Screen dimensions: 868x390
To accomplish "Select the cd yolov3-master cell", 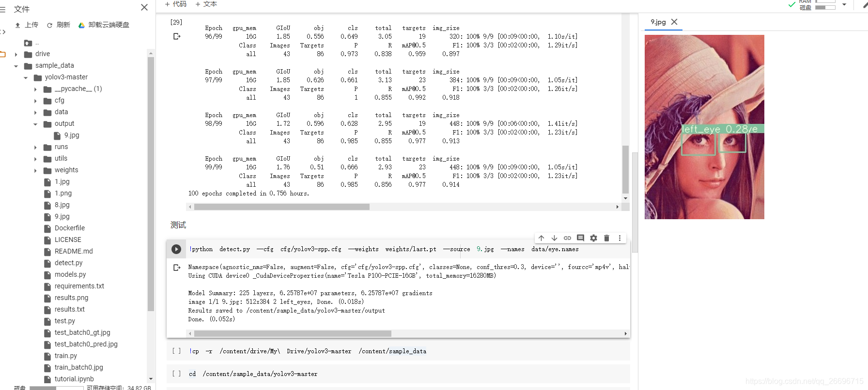I will coord(398,374).
